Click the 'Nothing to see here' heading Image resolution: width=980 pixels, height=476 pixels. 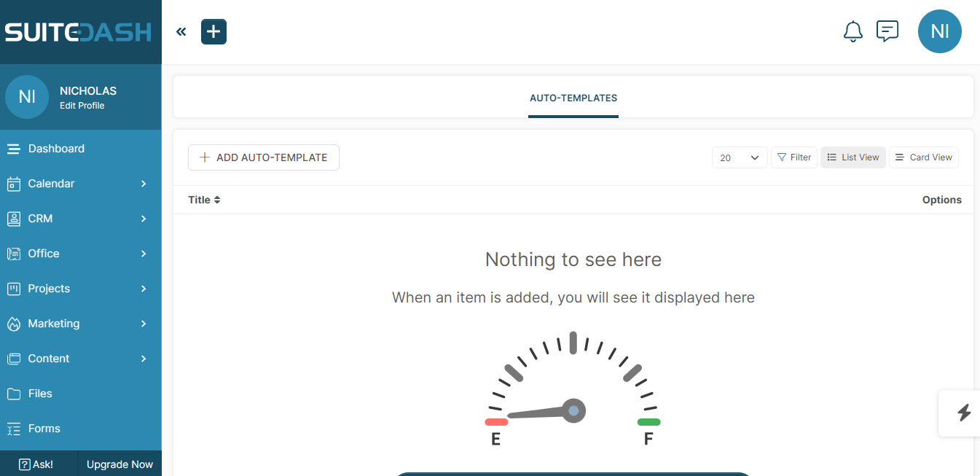click(573, 260)
